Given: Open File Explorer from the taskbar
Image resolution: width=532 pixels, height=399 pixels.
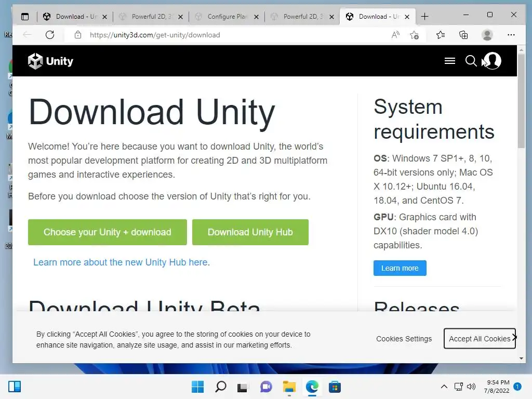Looking at the screenshot, I should pyautogui.click(x=289, y=387).
